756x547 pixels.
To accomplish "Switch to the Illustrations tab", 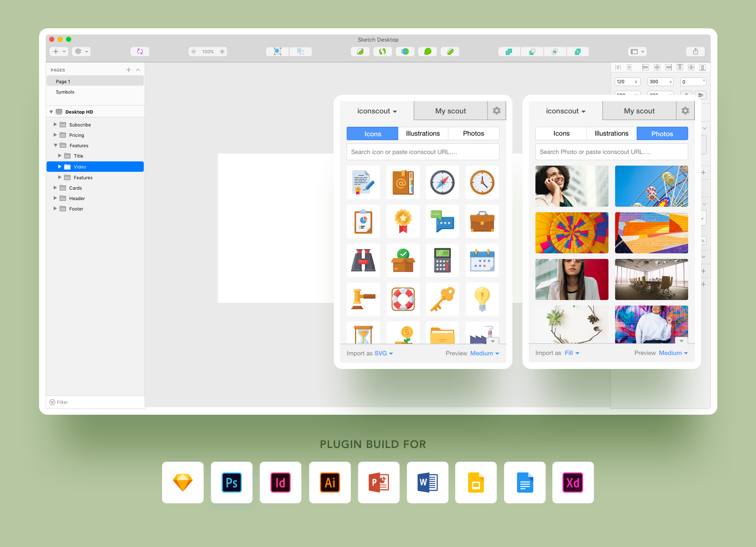I will 423,133.
